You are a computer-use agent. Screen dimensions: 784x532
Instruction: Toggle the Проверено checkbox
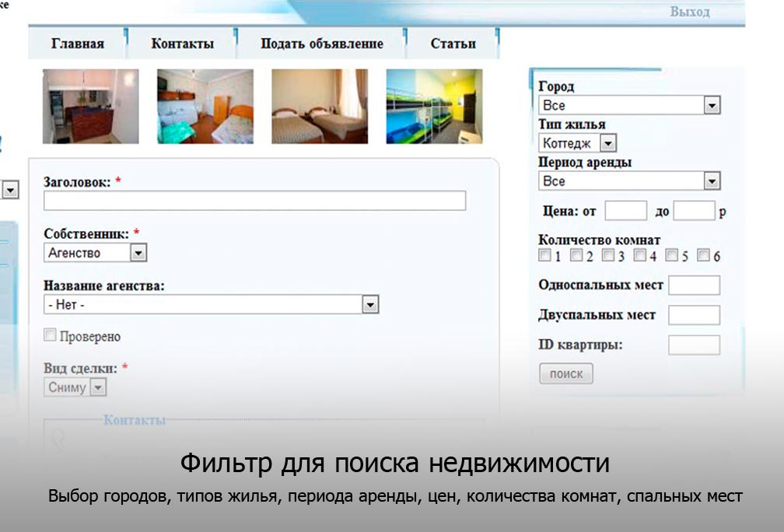tap(51, 335)
